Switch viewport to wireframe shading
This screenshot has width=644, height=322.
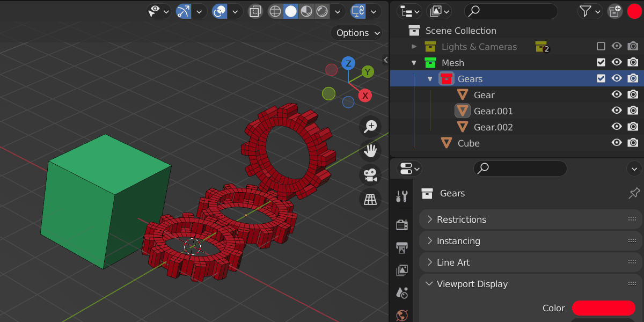tap(275, 11)
